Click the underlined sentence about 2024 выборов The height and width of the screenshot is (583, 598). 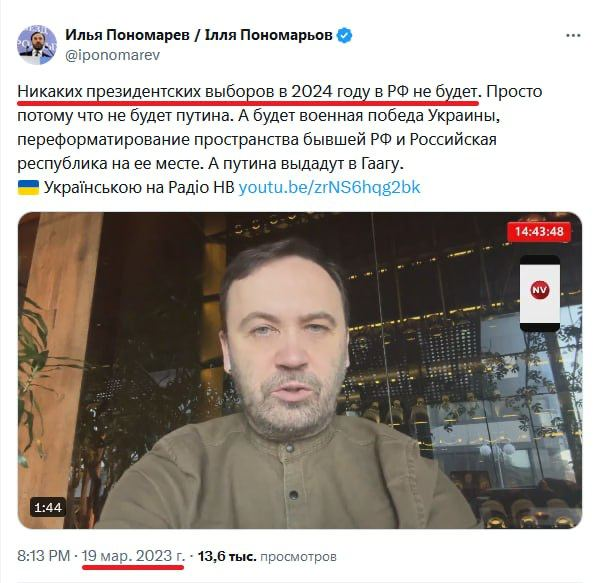pyautogui.click(x=248, y=92)
